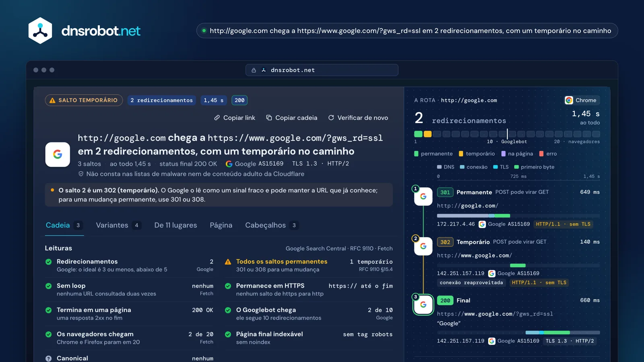Click the 200 status code badge at top
The height and width of the screenshot is (362, 644).
[x=239, y=100]
